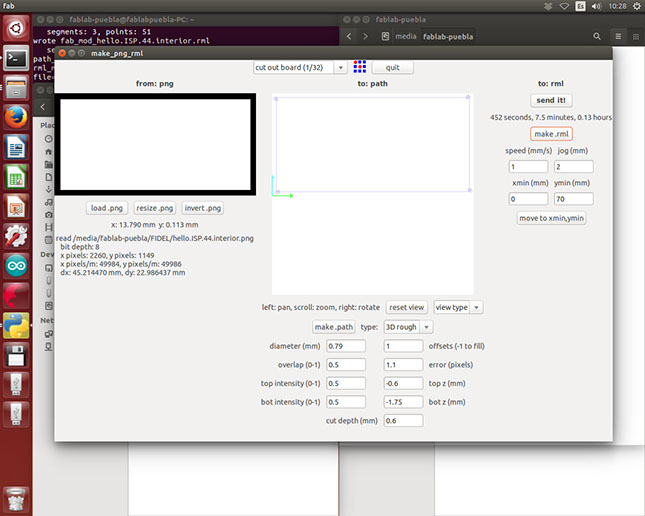The width and height of the screenshot is (645, 516).
Task: Click the speed (mm/s) field
Action: [528, 167]
